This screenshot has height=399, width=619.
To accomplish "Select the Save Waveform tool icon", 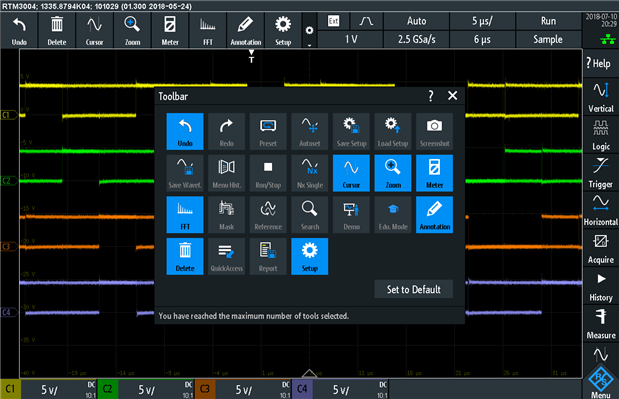I will pyautogui.click(x=185, y=173).
